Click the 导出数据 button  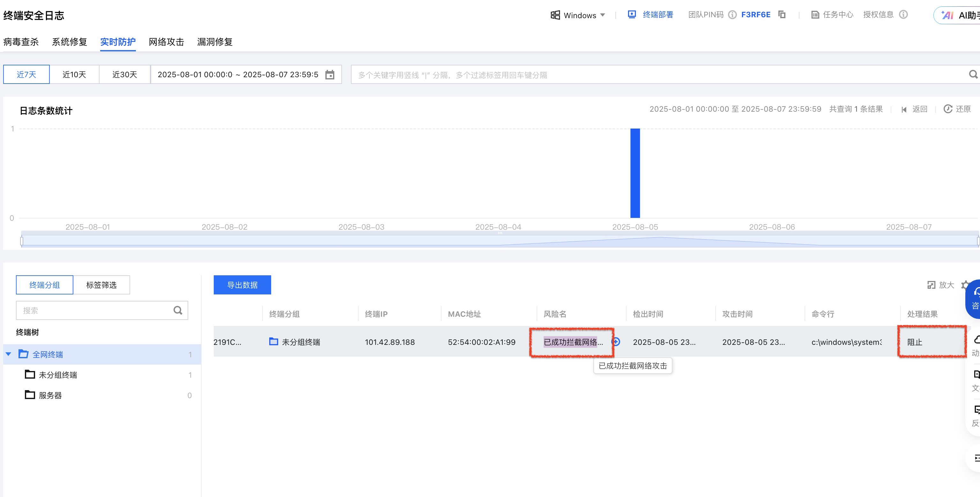pos(242,285)
